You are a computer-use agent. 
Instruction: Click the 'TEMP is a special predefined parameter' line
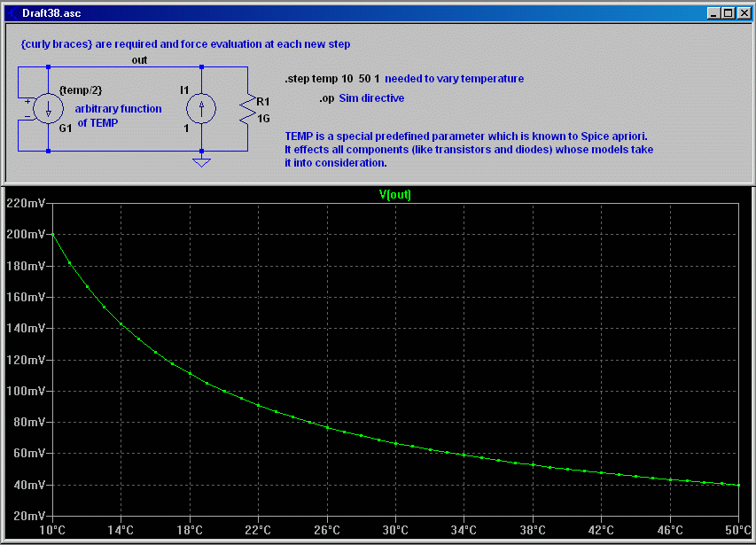pos(466,136)
